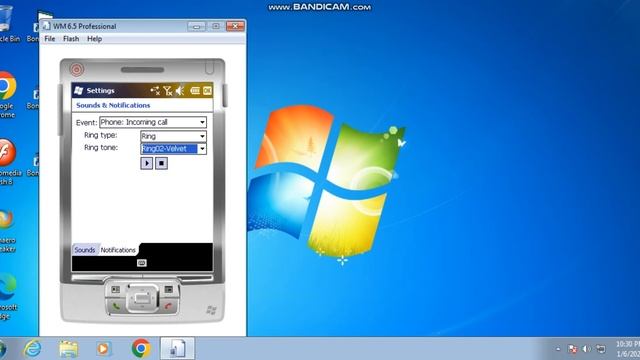Click the red End call hardware button
The image size is (640, 360).
pyautogui.click(x=168, y=306)
